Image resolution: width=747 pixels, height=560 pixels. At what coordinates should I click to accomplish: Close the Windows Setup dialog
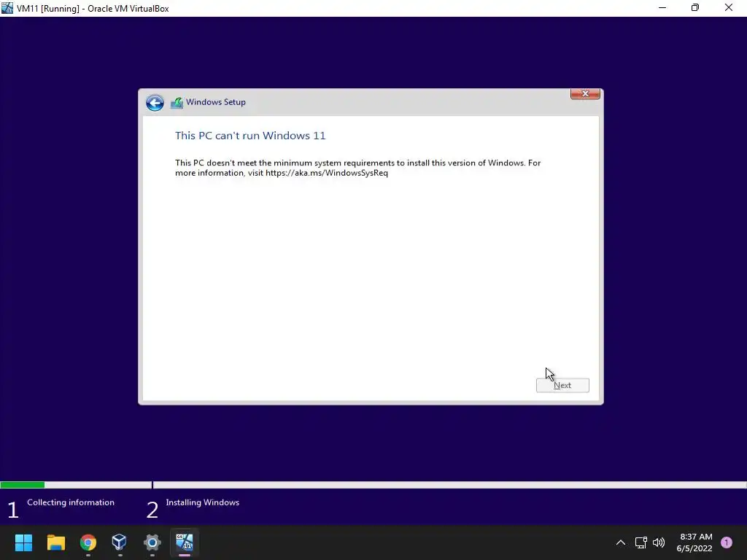(x=585, y=94)
